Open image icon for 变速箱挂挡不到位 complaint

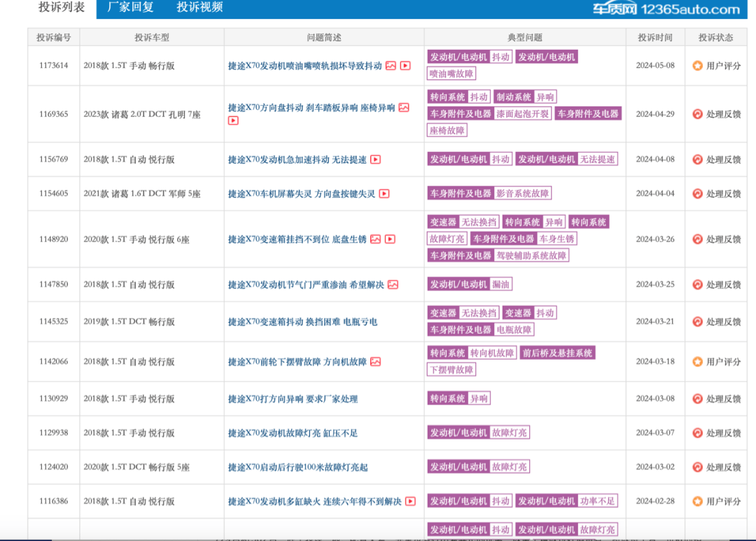coord(376,239)
